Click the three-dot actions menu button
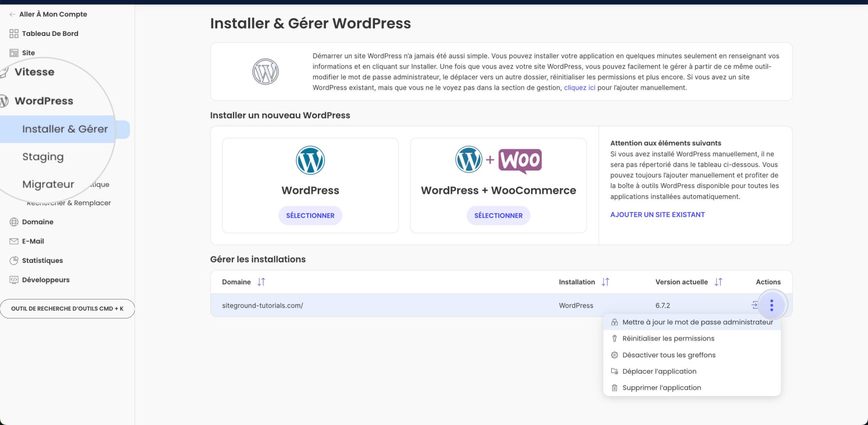The height and width of the screenshot is (425, 868). click(771, 305)
